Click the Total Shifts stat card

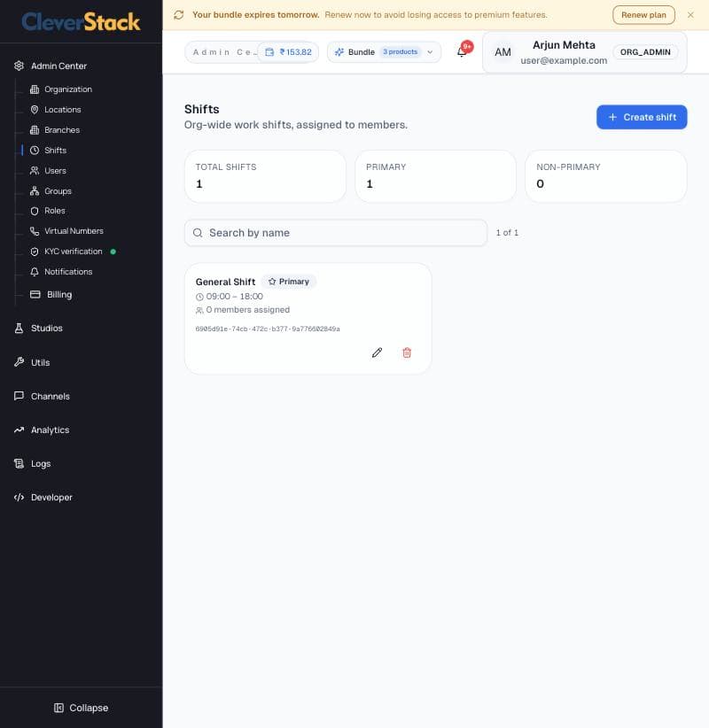265,176
